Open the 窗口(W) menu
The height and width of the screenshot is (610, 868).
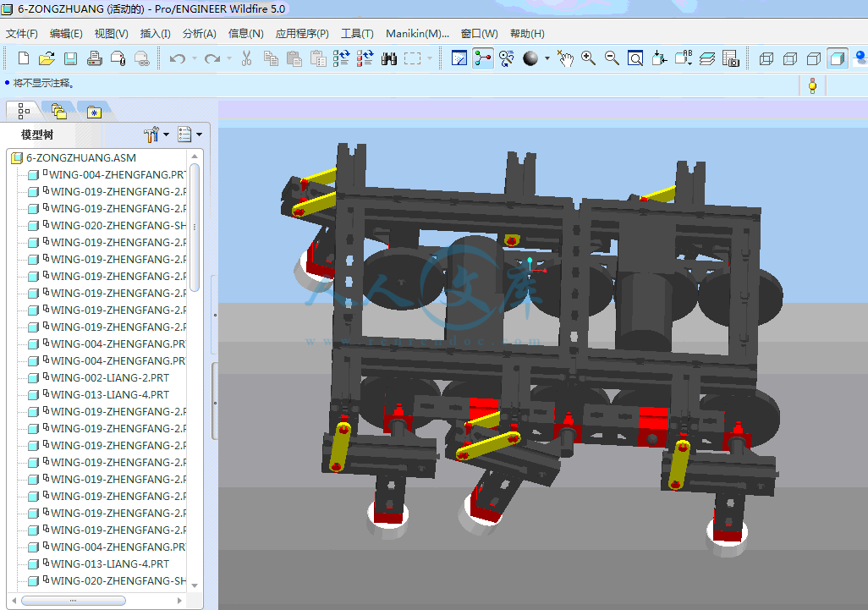click(480, 34)
